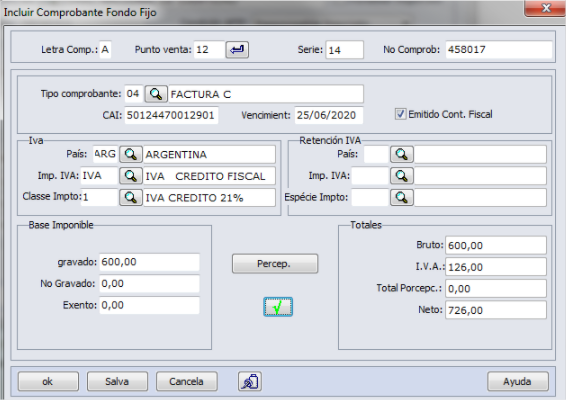Click the green checkmark confirm button
The image size is (566, 400).
(278, 307)
